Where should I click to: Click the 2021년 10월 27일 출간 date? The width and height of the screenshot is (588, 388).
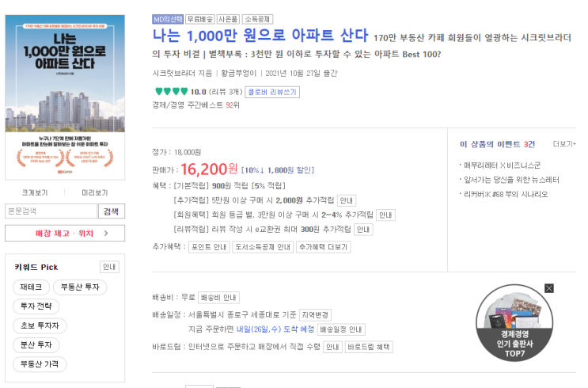tap(302, 73)
